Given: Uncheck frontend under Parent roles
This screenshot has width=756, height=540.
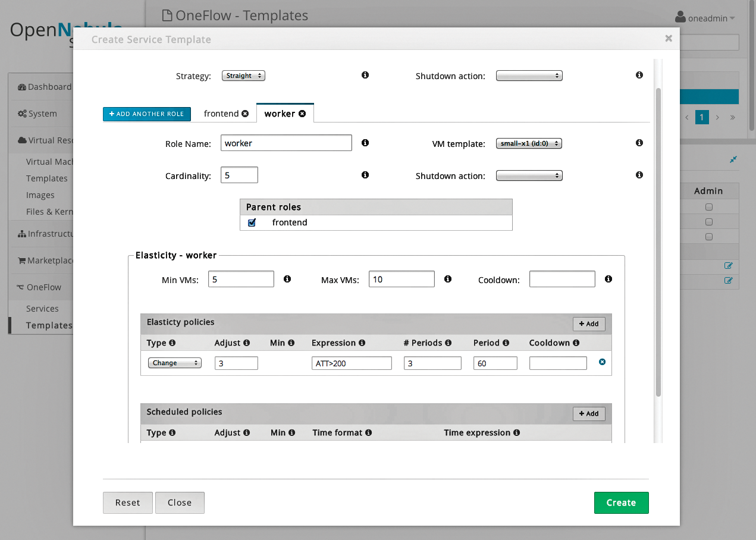Looking at the screenshot, I should 252,222.
